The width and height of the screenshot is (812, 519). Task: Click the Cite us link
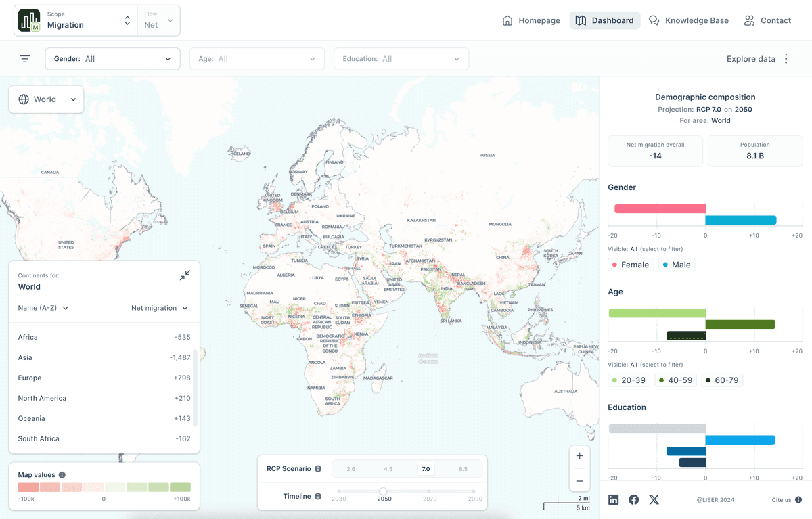click(x=782, y=500)
